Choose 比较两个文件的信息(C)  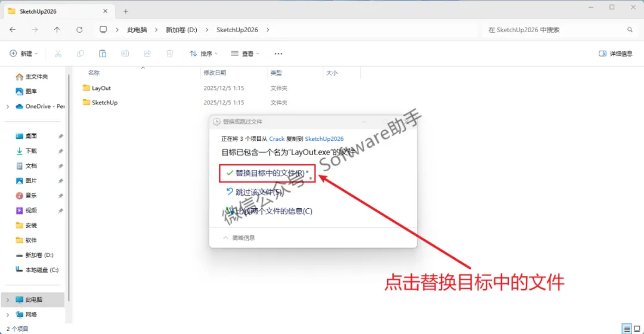[x=269, y=211]
